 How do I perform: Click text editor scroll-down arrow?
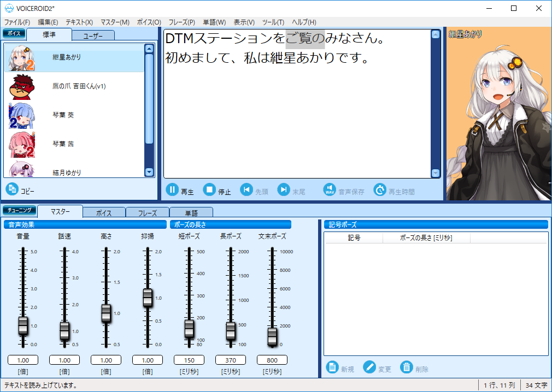[x=436, y=173]
